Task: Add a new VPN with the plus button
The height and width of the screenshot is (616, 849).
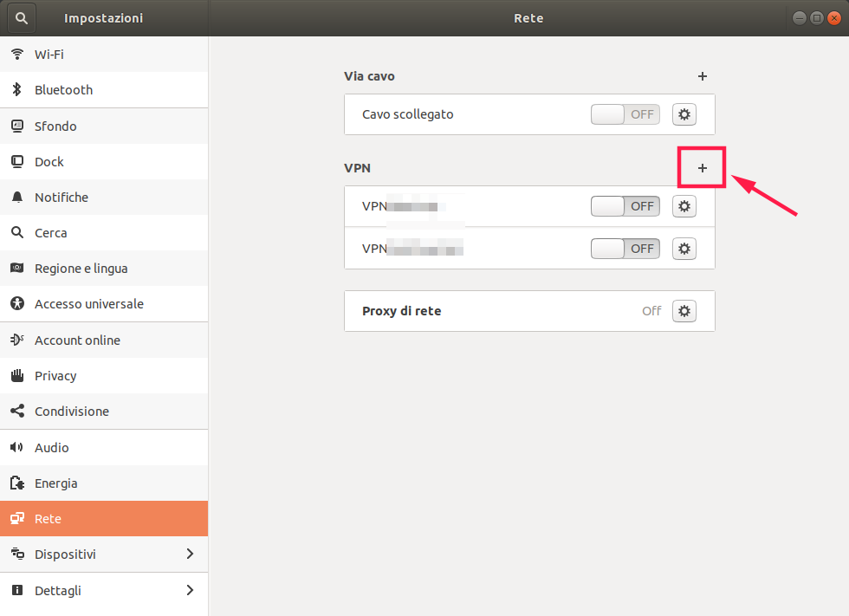Action: [x=702, y=167]
